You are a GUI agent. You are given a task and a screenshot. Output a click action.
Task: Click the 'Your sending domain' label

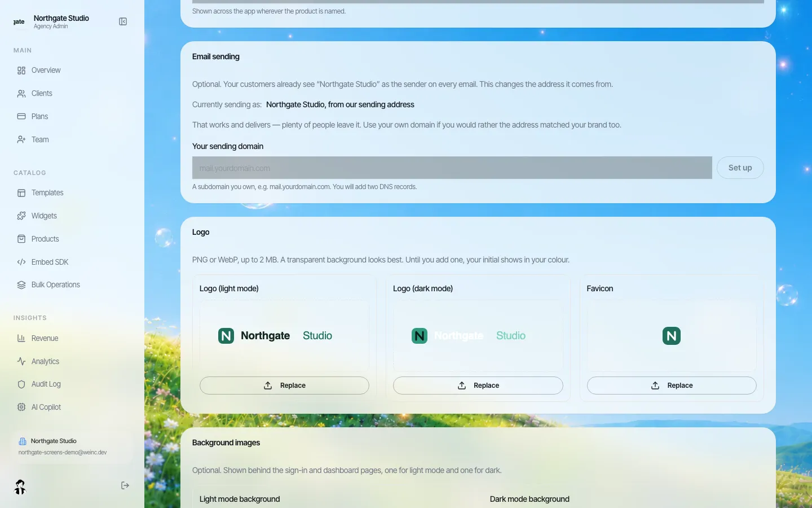[x=228, y=146]
